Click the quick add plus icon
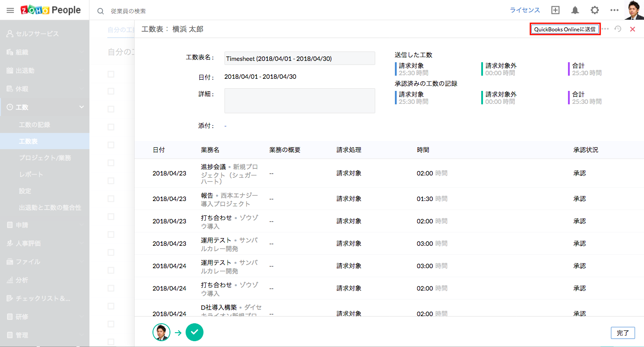644x347 pixels. 555,10
